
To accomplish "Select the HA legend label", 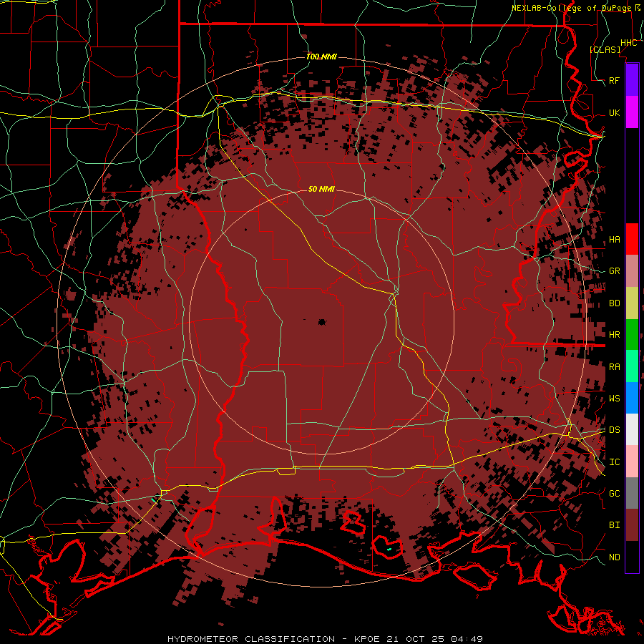I will tap(615, 240).
